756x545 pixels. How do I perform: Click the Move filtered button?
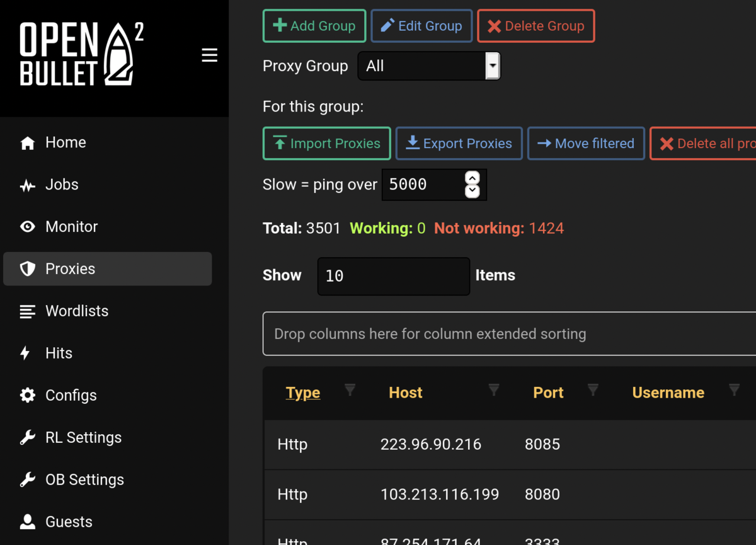click(x=586, y=144)
